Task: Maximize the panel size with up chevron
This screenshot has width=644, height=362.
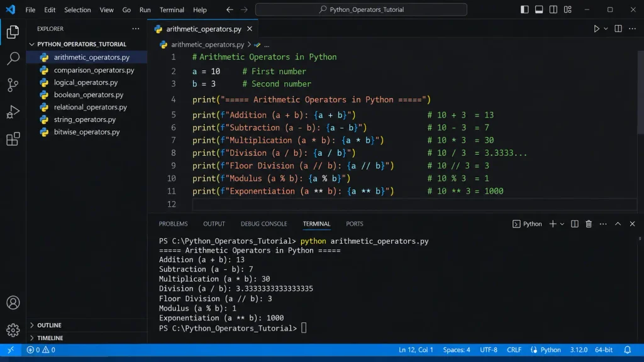Action: click(618, 224)
